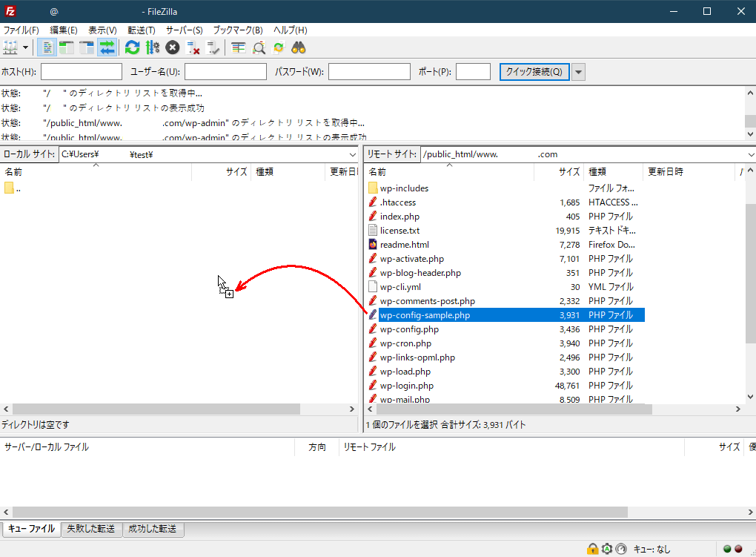Viewport: 756px width, 557px height.
Task: Open the Site Manager icon
Action: [x=10, y=47]
